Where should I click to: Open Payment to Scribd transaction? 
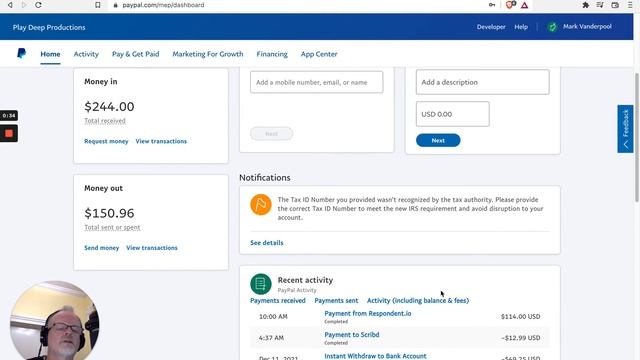[x=352, y=334]
